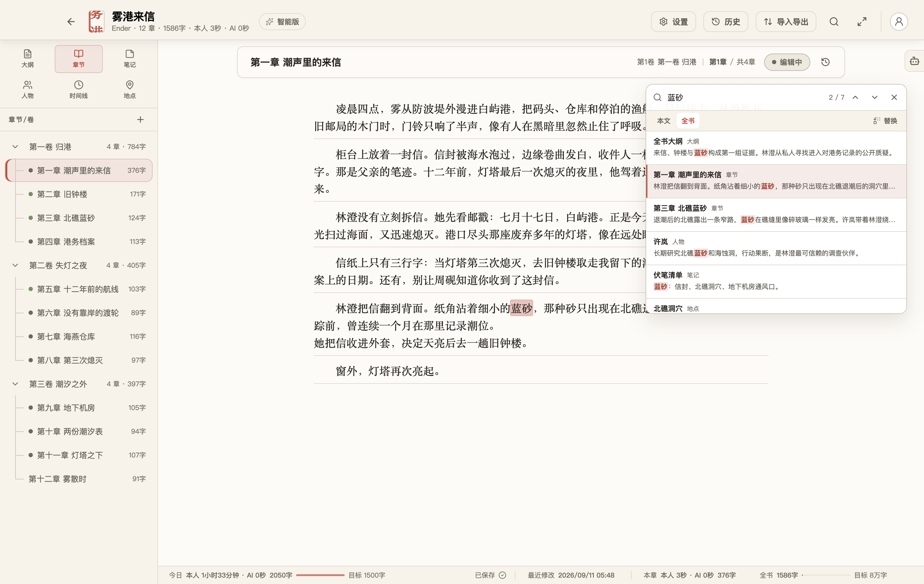Click the daily word goal progress bar

[x=320, y=575]
